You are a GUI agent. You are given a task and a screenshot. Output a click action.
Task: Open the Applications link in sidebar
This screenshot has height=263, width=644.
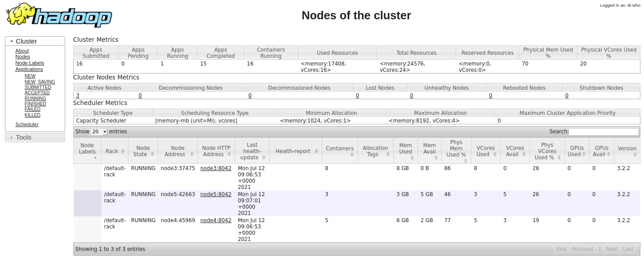[x=29, y=69]
